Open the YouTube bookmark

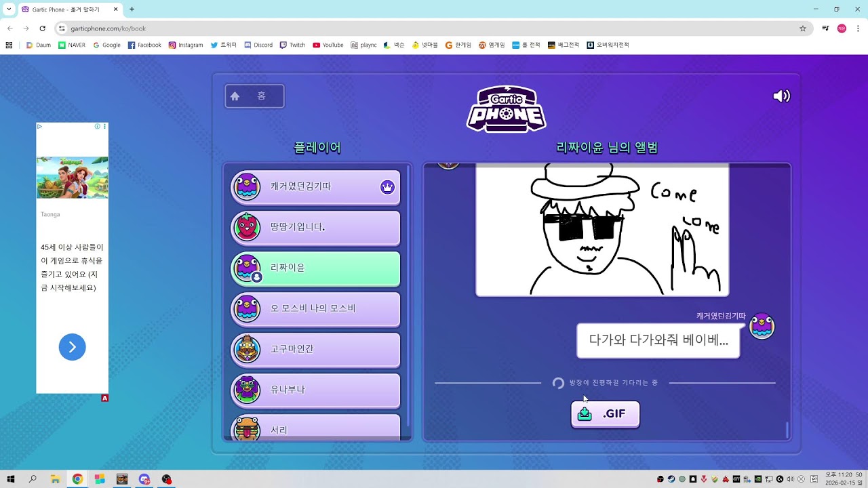(328, 45)
